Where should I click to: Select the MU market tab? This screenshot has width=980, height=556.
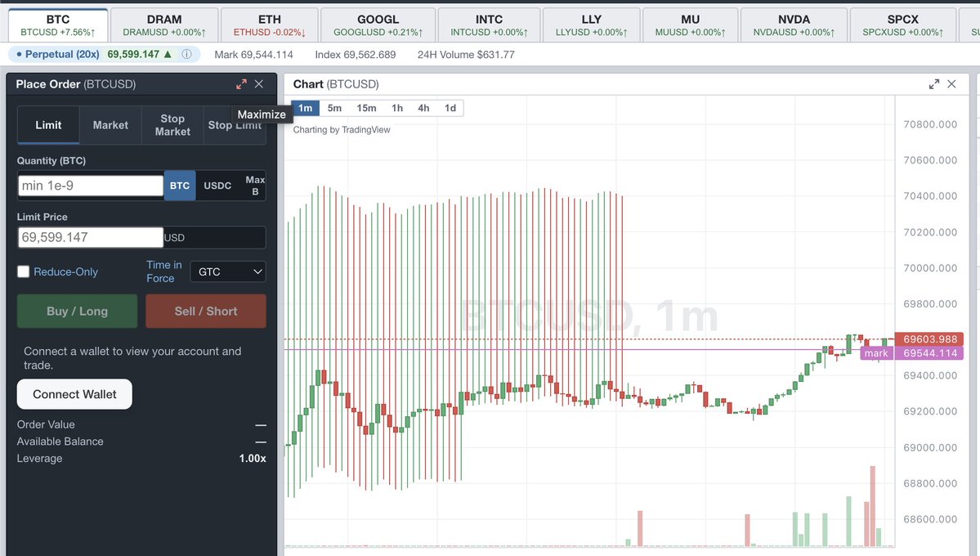click(691, 25)
